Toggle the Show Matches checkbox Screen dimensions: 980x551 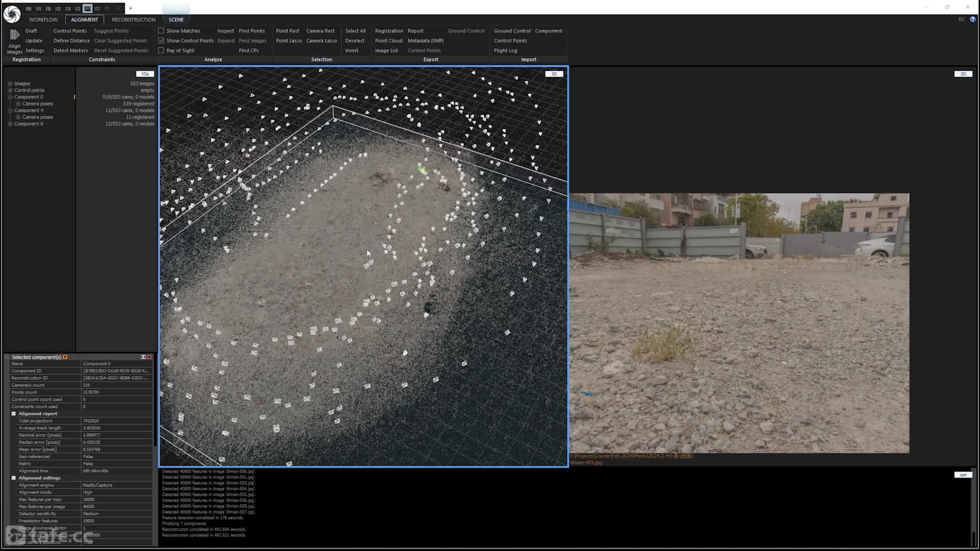(x=161, y=31)
